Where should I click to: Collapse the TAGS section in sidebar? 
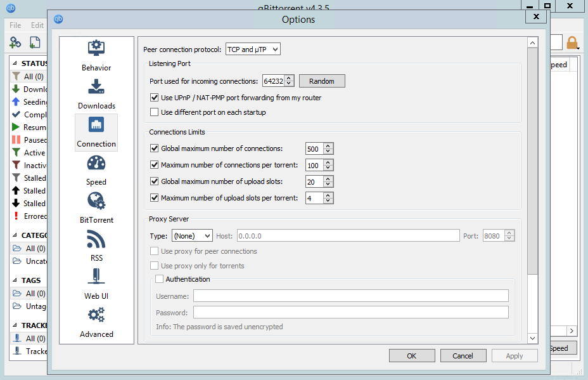pos(15,280)
